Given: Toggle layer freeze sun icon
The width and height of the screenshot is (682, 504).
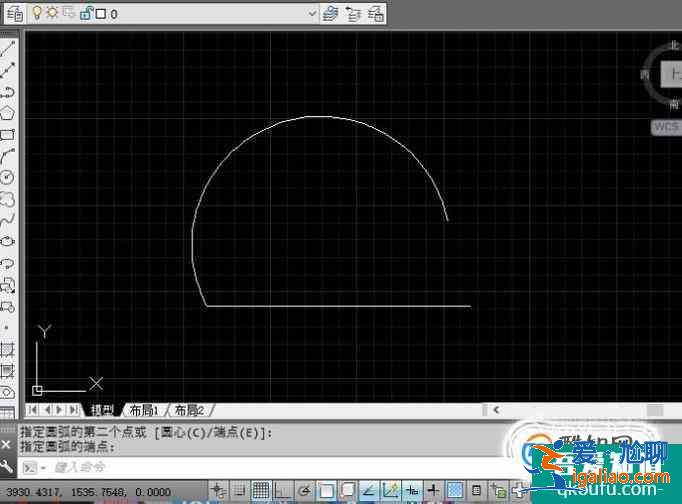Looking at the screenshot, I should click(52, 13).
